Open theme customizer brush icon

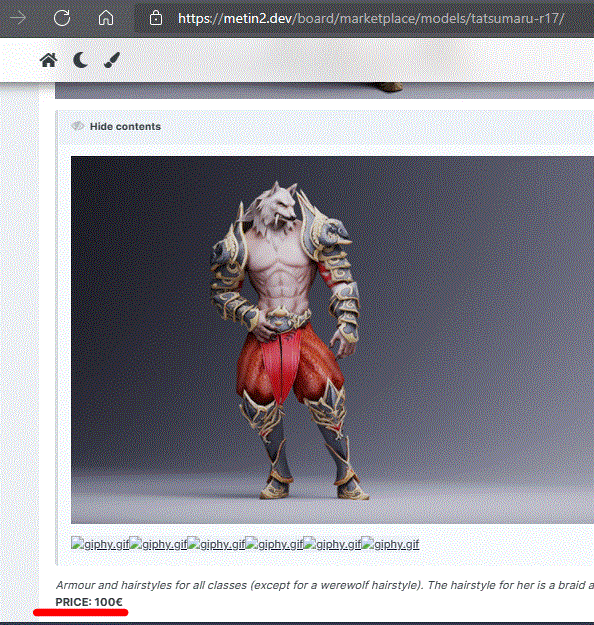tap(112, 61)
